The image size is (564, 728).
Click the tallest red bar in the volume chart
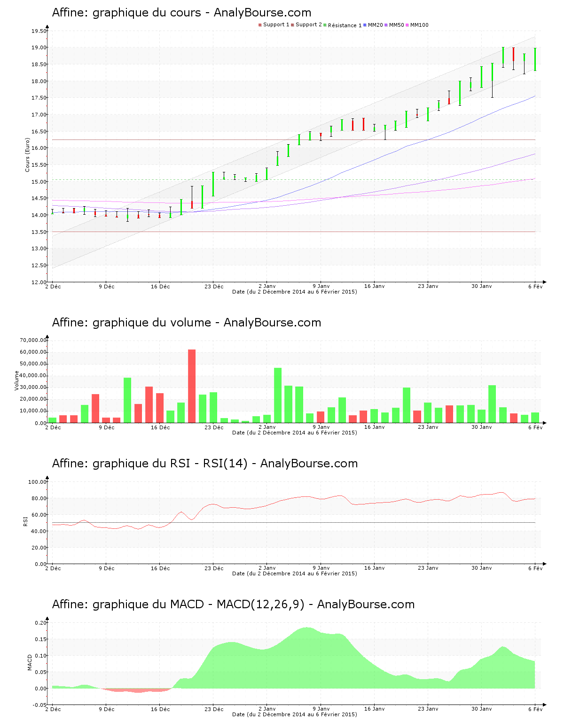pyautogui.click(x=192, y=386)
